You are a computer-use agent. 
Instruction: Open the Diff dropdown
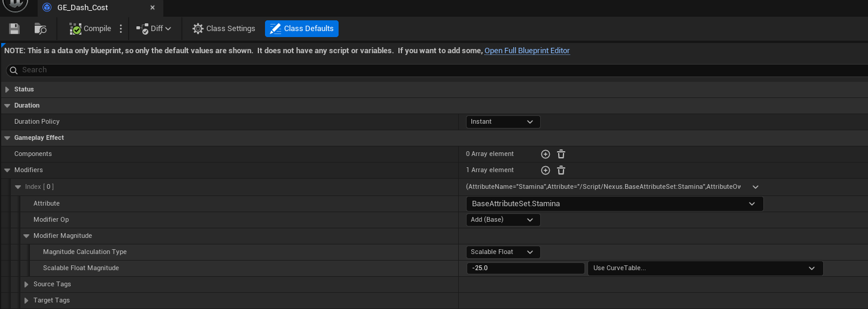pos(154,29)
